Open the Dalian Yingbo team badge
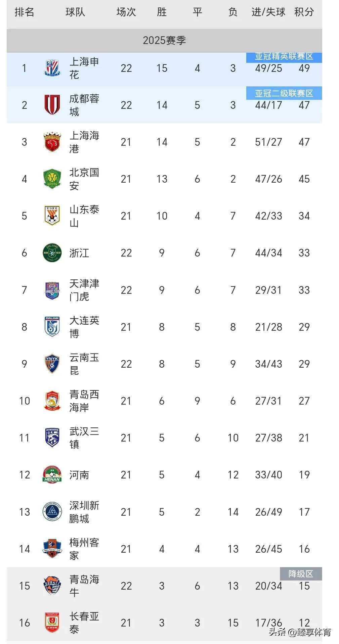The image size is (339, 644). (x=52, y=327)
